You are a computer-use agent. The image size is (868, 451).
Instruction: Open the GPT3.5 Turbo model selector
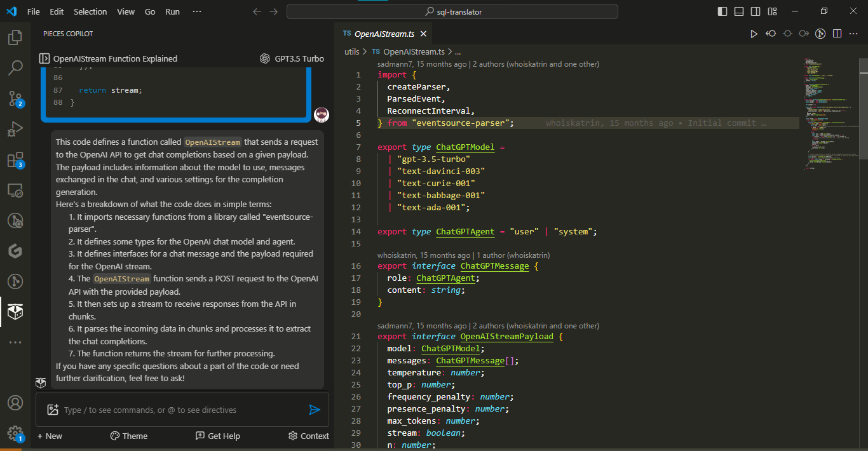[x=292, y=58]
